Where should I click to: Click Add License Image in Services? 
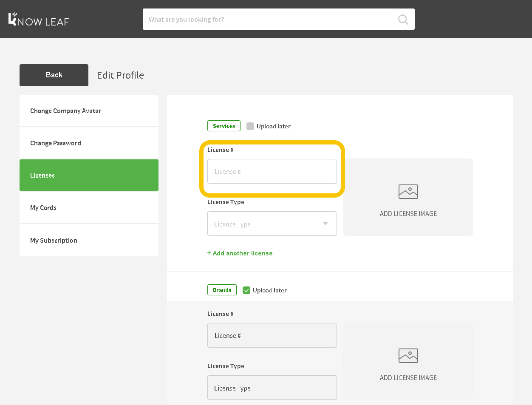(x=408, y=197)
